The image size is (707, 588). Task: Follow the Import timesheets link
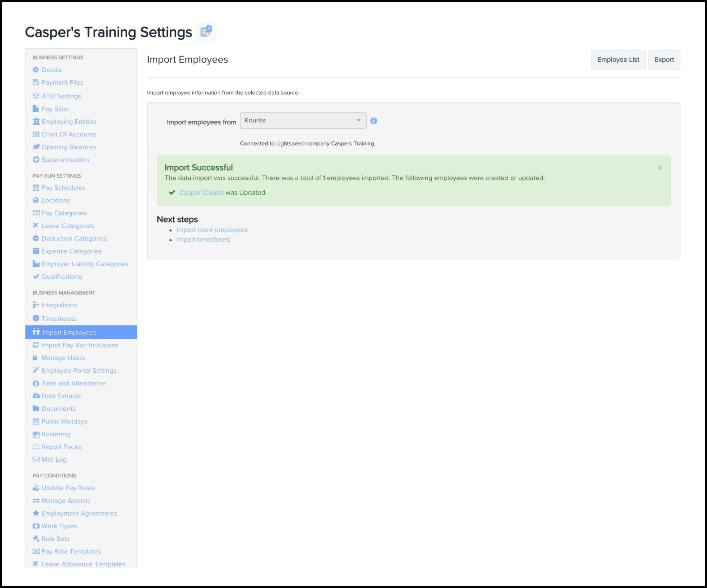[203, 239]
